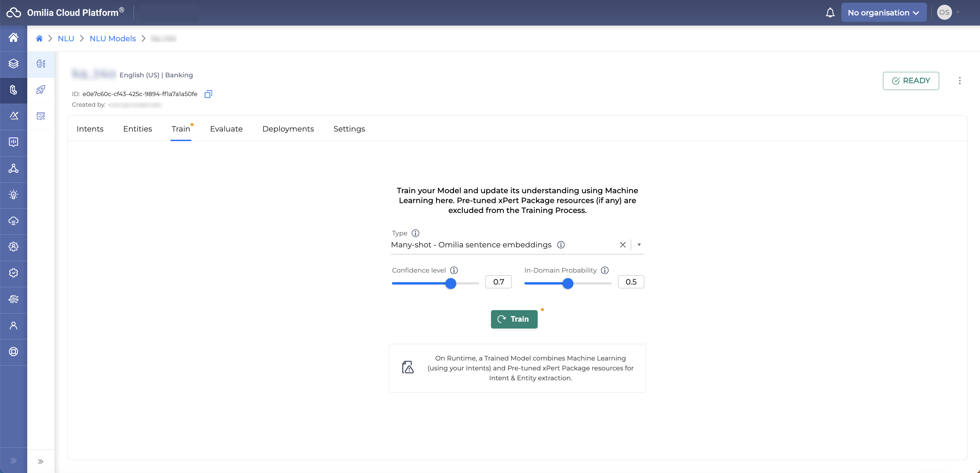Click the Omilia cloud logo icon

pos(14,13)
